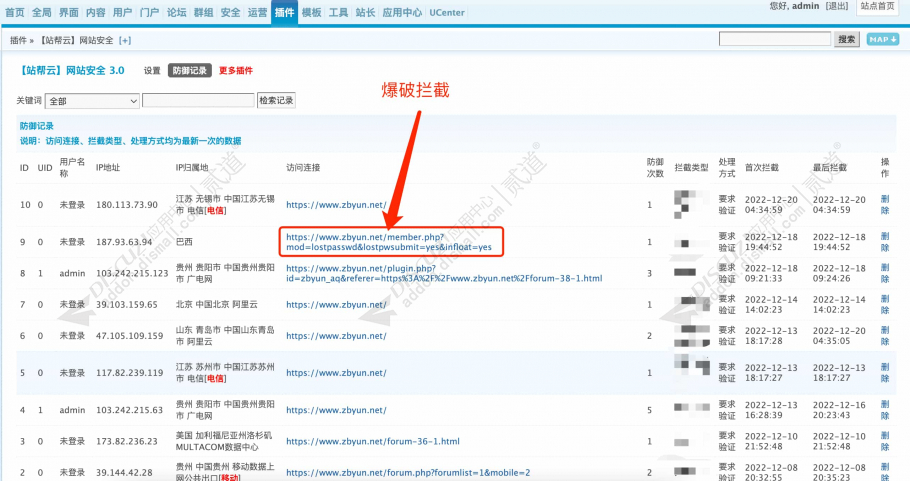Open the 运营 menu
Viewport: 910px width, 481px height.
point(258,12)
